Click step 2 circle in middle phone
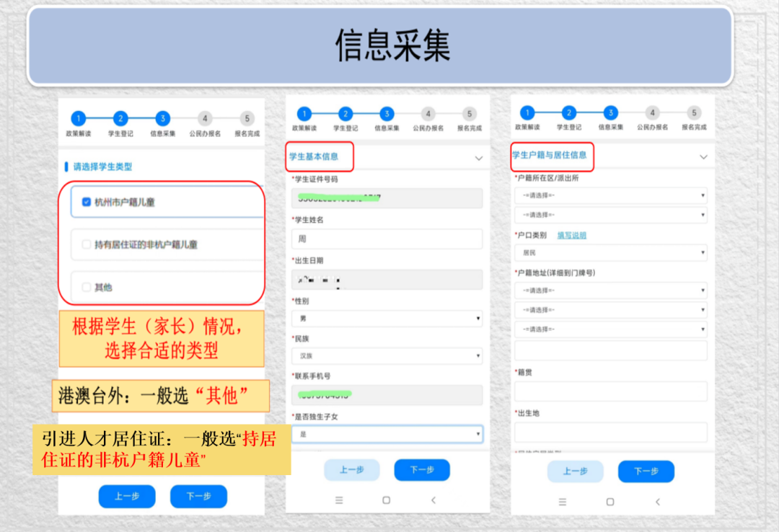The width and height of the screenshot is (779, 532). pyautogui.click(x=346, y=114)
